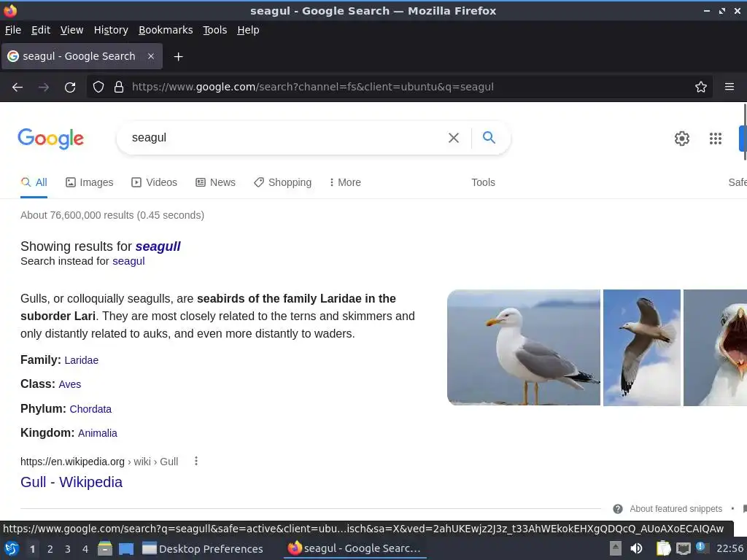Clear the search box with X
Image resolution: width=747 pixels, height=560 pixels.
[x=454, y=138]
